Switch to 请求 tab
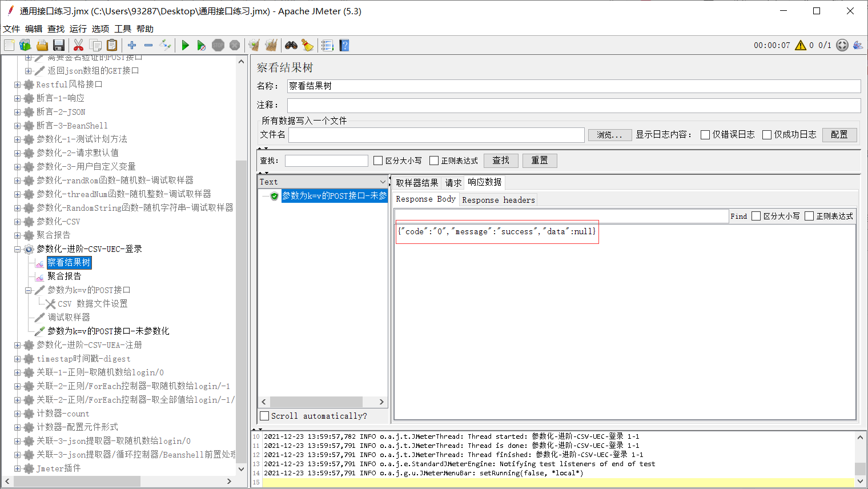868x489 pixels. 453,183
